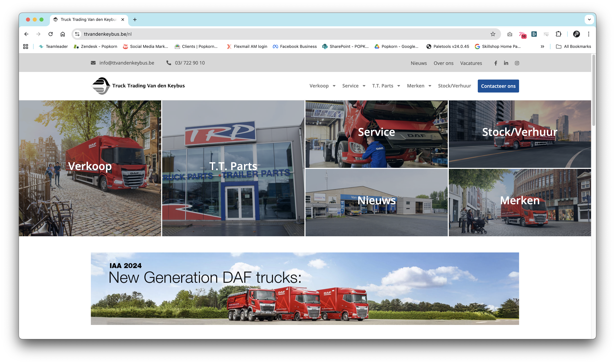Open the browser home icon
Screen dimensions: 615x364
pyautogui.click(x=63, y=34)
